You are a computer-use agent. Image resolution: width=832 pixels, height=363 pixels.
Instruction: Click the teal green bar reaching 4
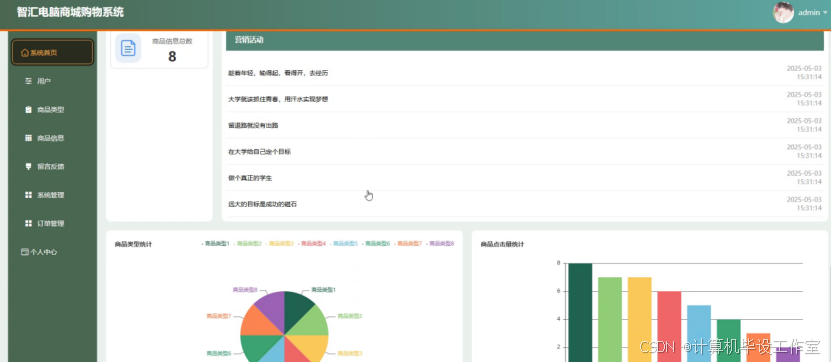pyautogui.click(x=729, y=340)
